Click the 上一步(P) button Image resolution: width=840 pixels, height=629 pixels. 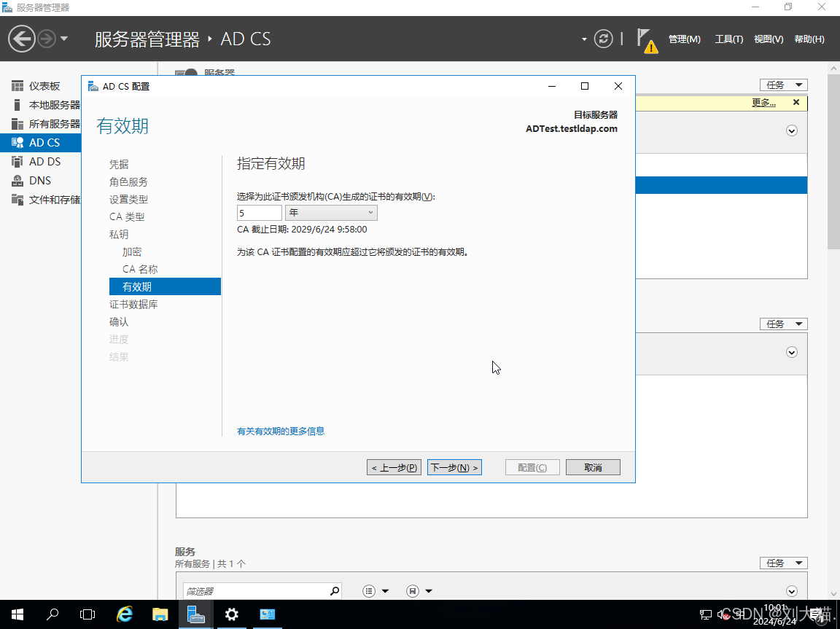click(394, 467)
